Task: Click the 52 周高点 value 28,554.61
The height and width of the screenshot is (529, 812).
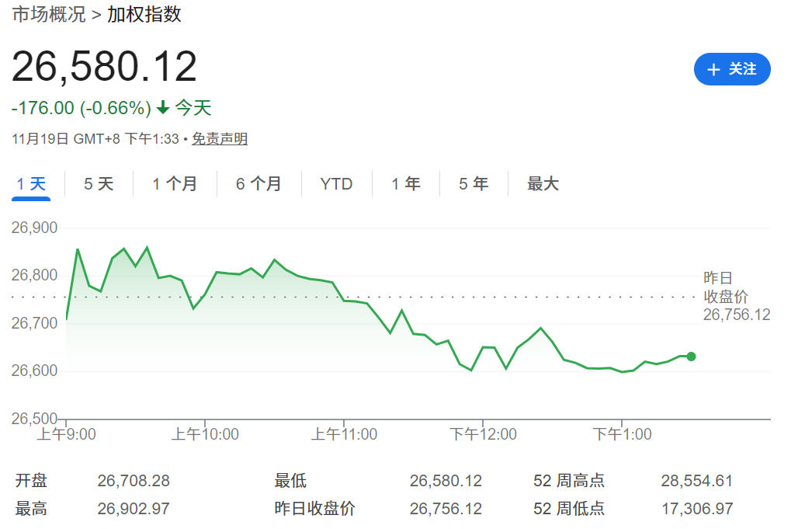Action: [696, 481]
